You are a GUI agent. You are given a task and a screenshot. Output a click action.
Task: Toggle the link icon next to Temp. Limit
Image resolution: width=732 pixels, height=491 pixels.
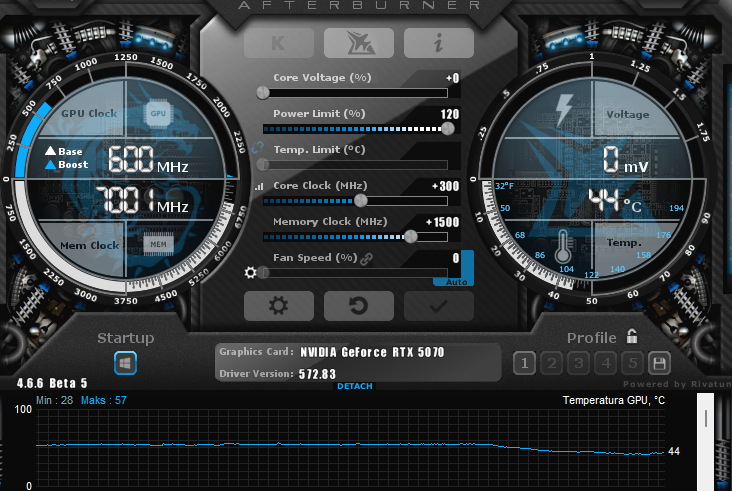click(x=259, y=150)
